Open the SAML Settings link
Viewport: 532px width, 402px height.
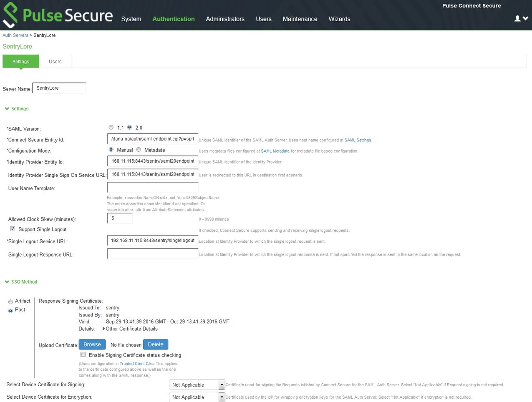click(x=357, y=140)
